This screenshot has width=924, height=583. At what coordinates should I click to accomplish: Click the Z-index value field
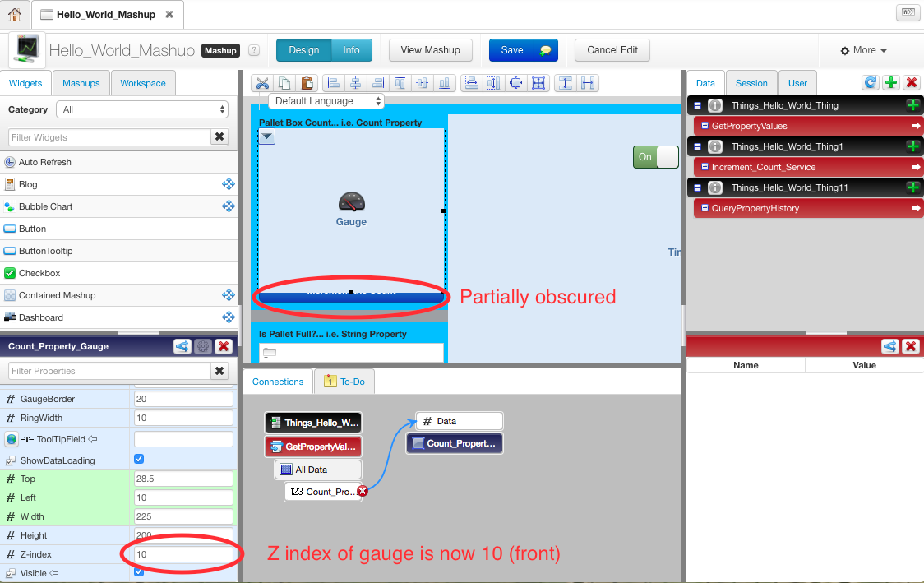tap(183, 554)
